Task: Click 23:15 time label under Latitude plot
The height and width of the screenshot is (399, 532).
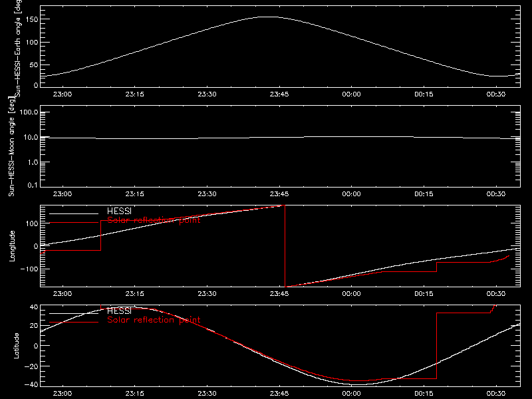Action: coord(135,394)
